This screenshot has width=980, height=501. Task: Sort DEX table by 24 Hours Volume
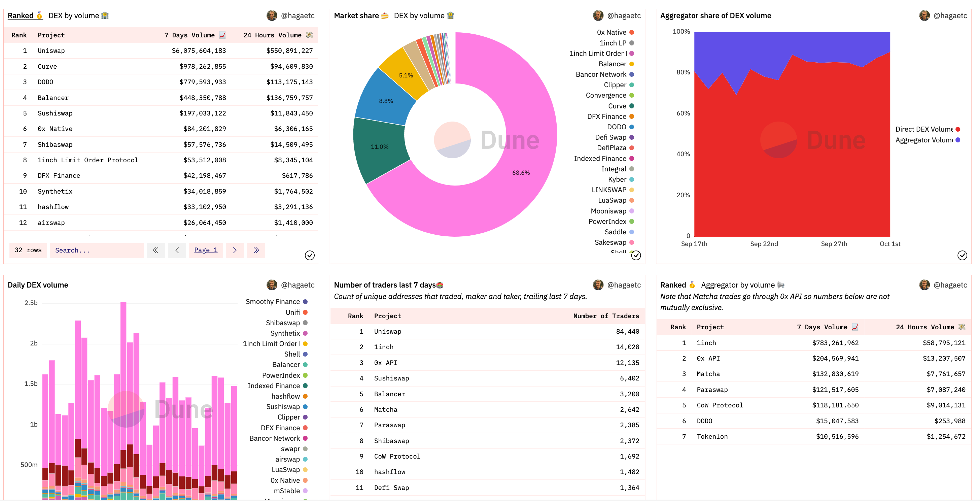(278, 35)
